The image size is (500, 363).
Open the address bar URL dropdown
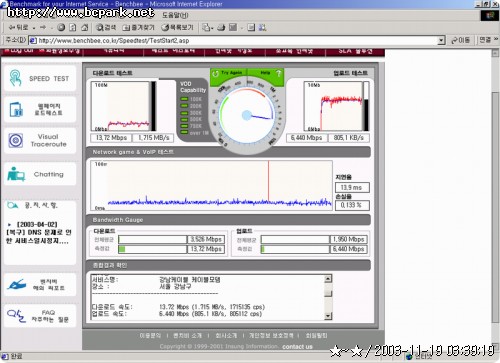tap(441, 41)
